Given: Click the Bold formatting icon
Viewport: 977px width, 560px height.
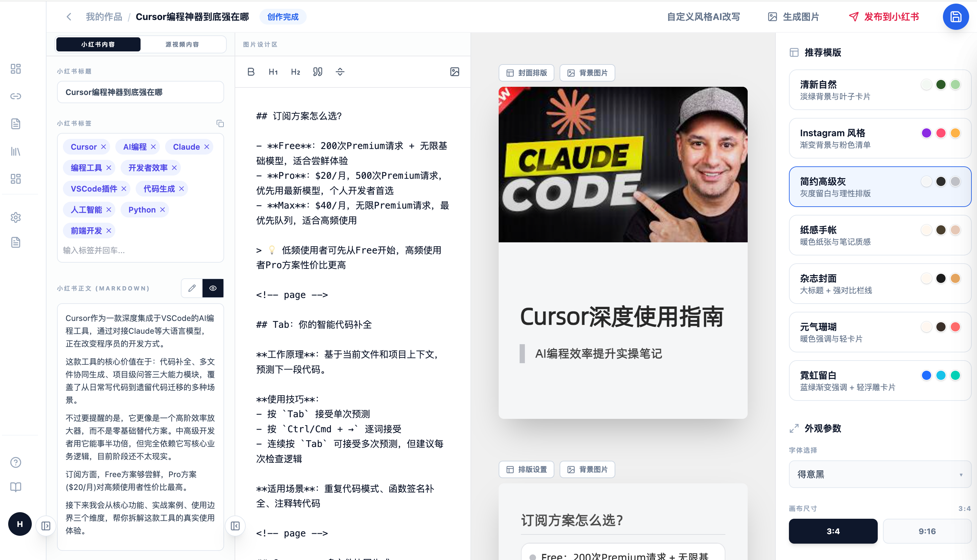Looking at the screenshot, I should [x=251, y=72].
